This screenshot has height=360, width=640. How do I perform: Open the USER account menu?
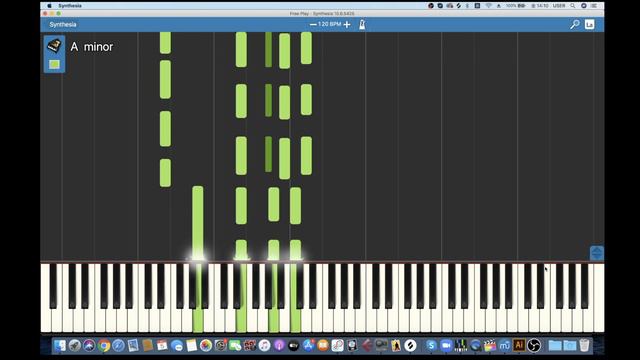559,6
